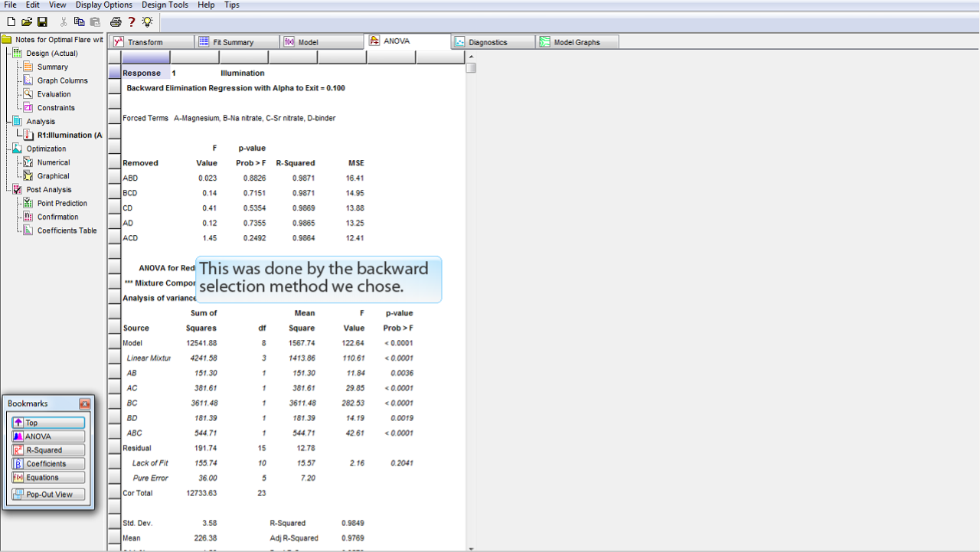Open the Design Tools menu

(165, 5)
